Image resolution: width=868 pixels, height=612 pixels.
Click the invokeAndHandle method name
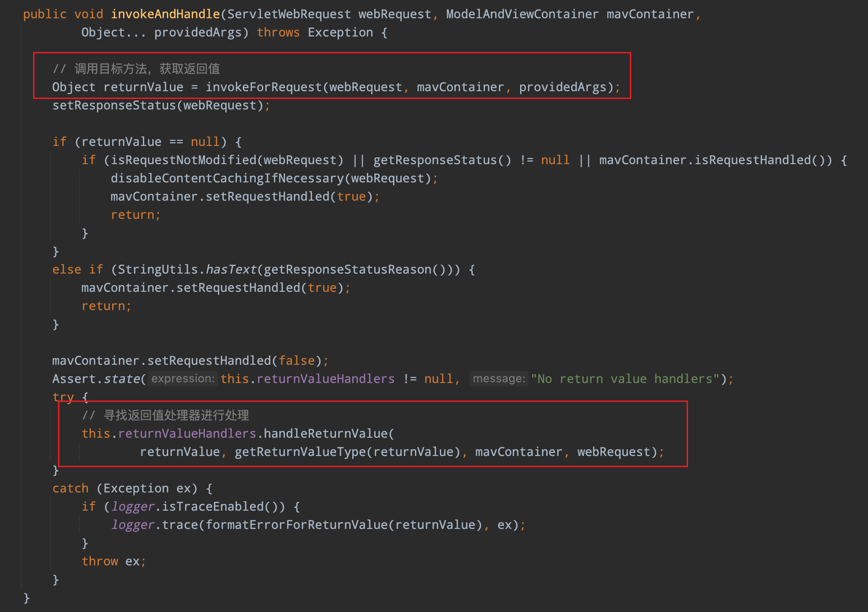click(x=165, y=15)
